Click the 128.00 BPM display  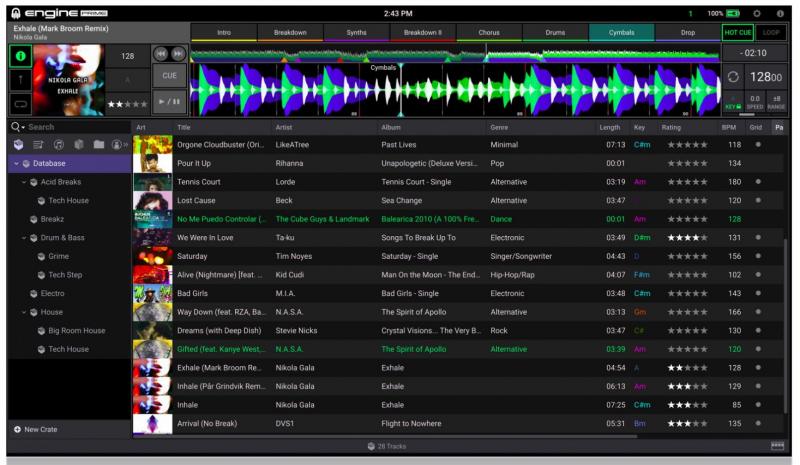pyautogui.click(x=765, y=77)
